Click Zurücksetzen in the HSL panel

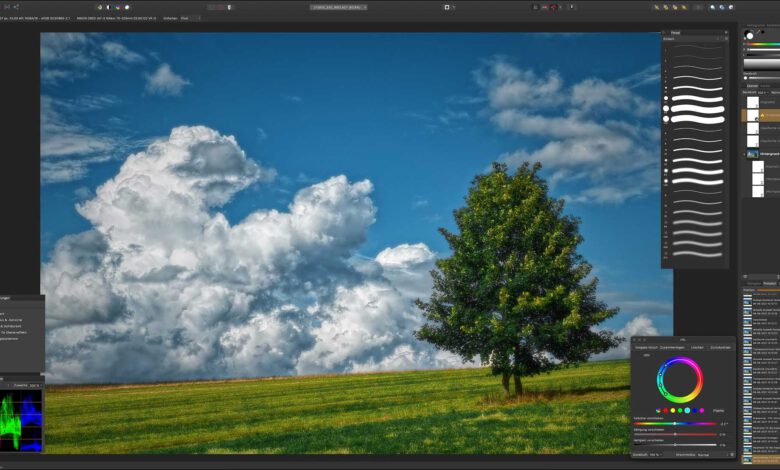tap(720, 347)
